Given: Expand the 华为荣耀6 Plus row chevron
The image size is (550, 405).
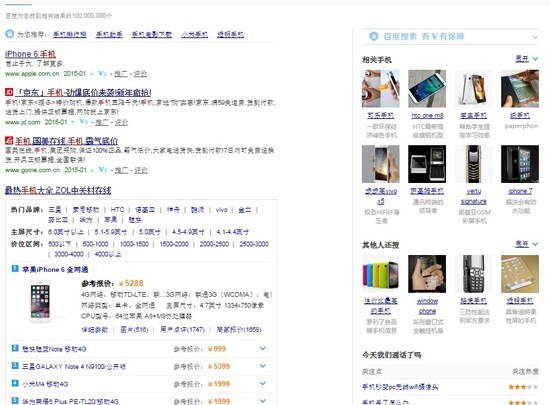Looking at the screenshot, I should point(262,400).
